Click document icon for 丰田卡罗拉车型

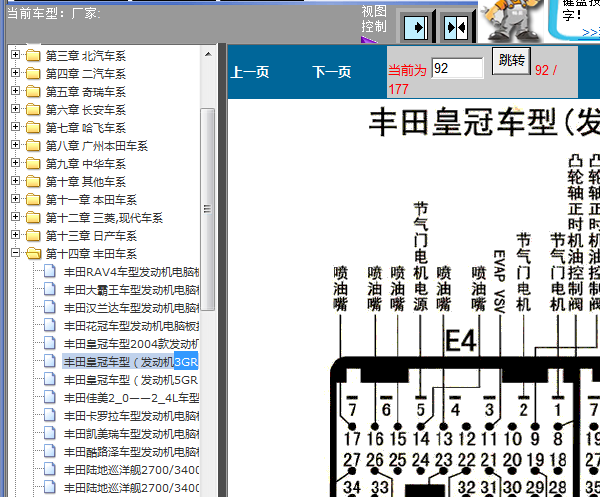50,415
